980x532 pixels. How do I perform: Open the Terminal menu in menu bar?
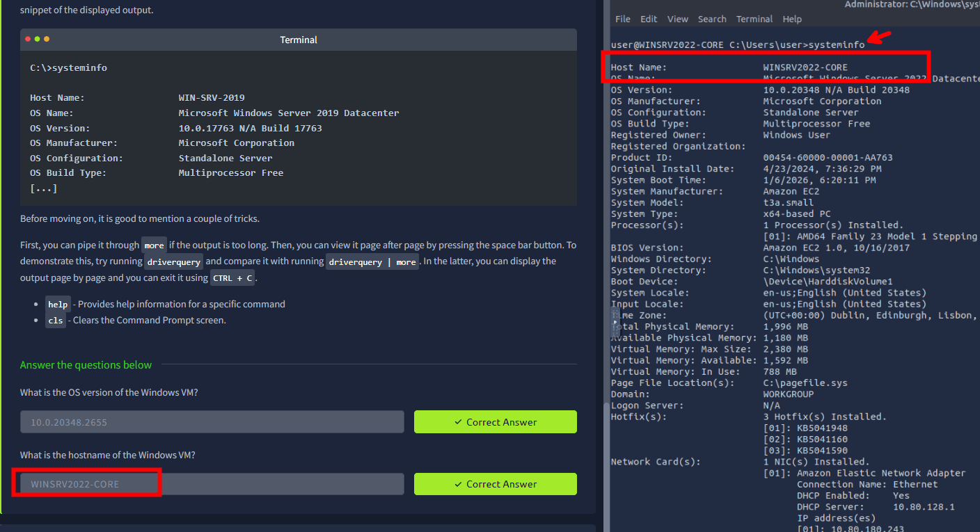coord(754,19)
